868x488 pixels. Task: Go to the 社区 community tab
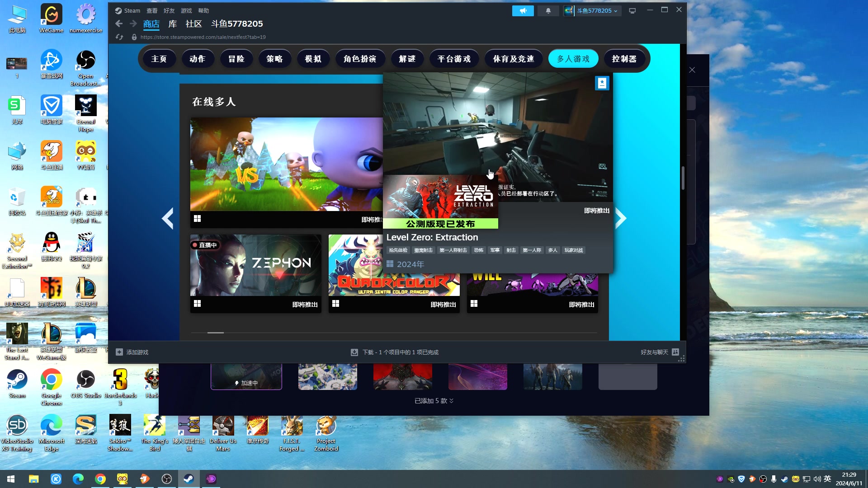coord(193,24)
